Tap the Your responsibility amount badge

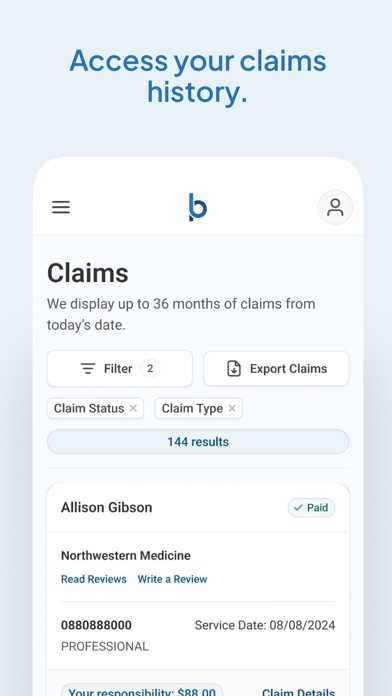coord(142,690)
